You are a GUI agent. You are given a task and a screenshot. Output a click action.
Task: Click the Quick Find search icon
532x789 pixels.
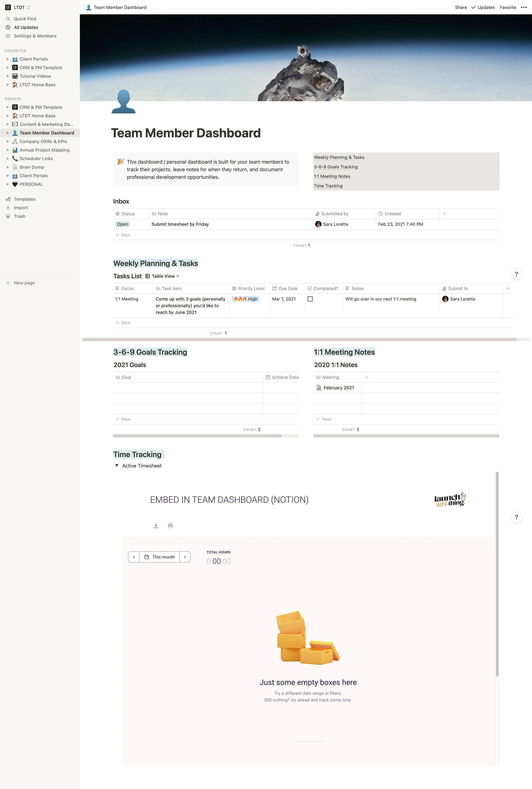[8, 19]
